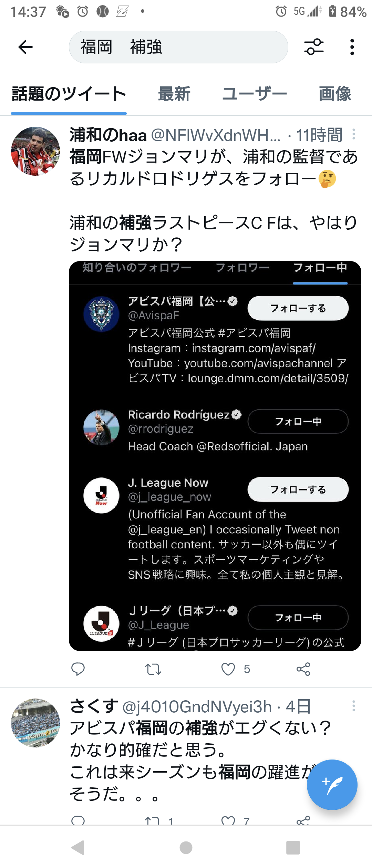
Task: Tap the Android home navigation button
Action: point(186,847)
